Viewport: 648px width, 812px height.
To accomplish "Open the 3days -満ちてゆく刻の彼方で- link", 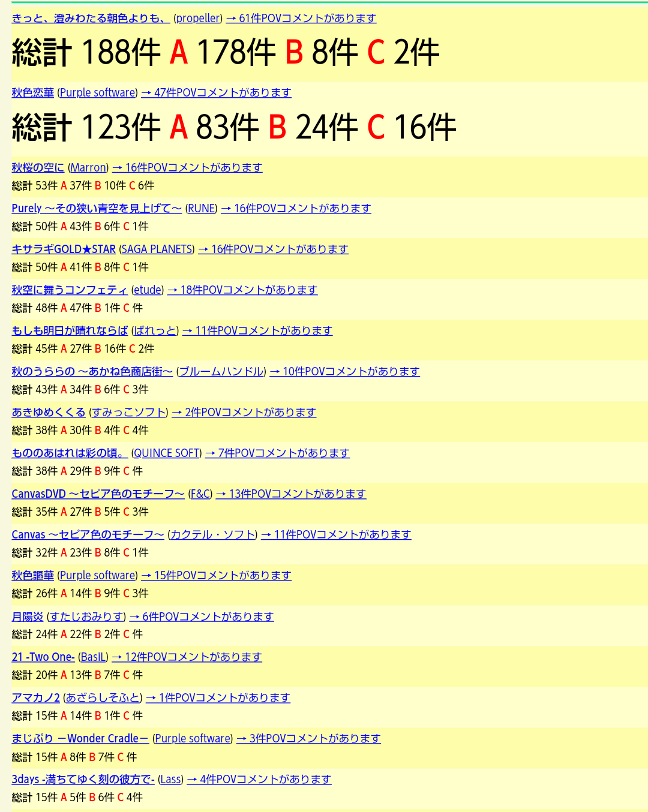I will pyautogui.click(x=83, y=780).
